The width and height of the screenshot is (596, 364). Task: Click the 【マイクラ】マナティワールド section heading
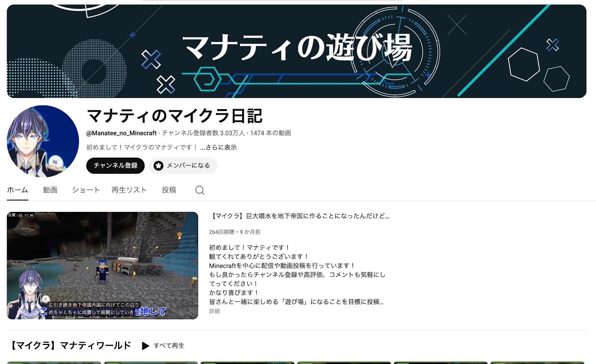[x=70, y=345]
